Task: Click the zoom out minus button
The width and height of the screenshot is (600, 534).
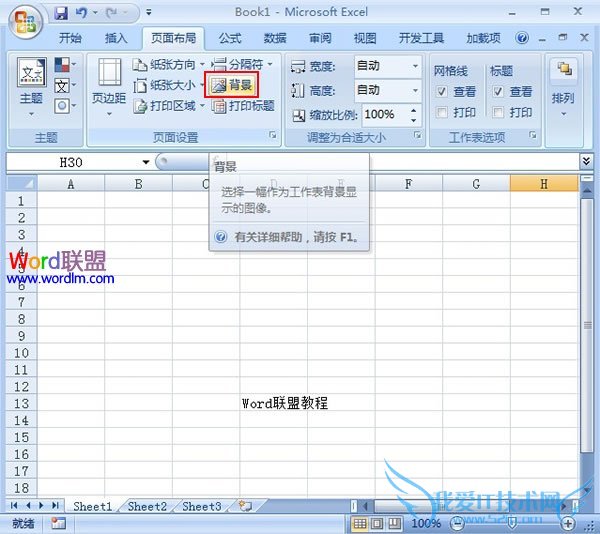Action: click(456, 523)
